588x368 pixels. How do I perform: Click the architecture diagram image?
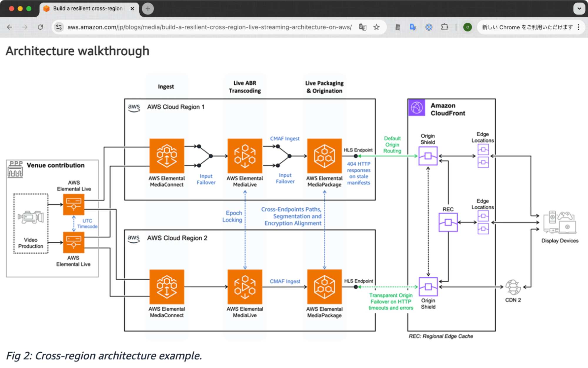point(292,206)
